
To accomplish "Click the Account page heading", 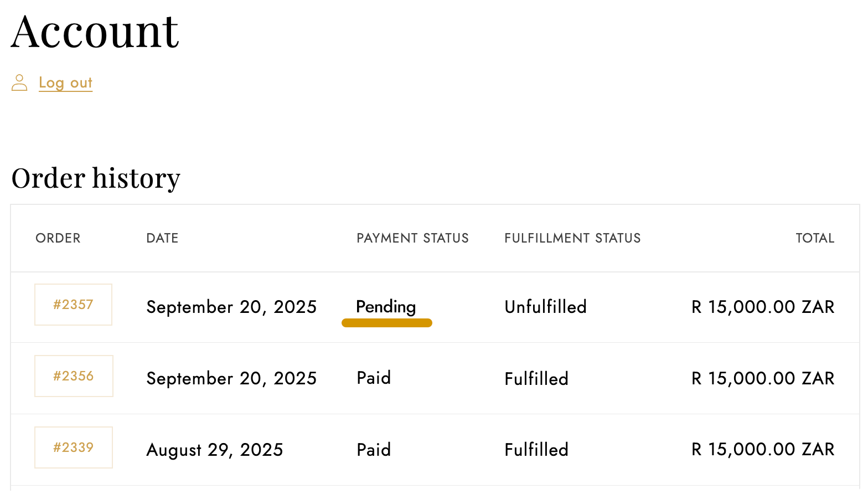I will [x=95, y=32].
